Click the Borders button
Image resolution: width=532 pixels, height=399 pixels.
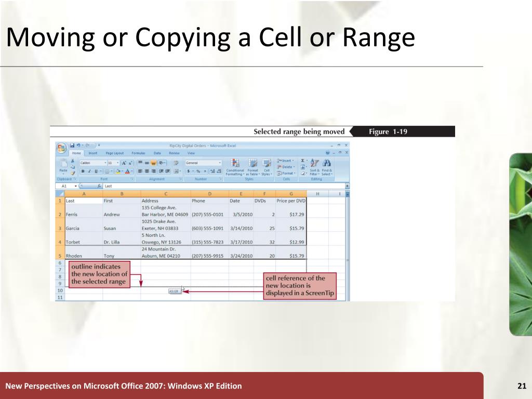107,171
